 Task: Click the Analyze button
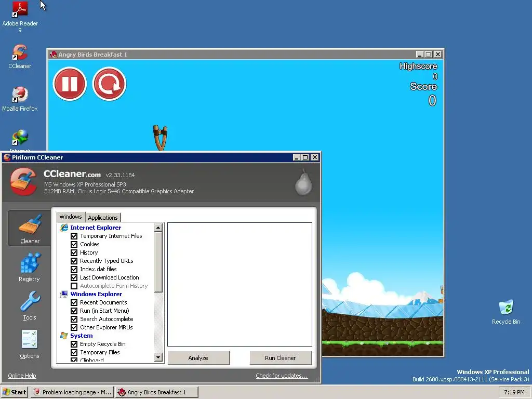pyautogui.click(x=198, y=358)
